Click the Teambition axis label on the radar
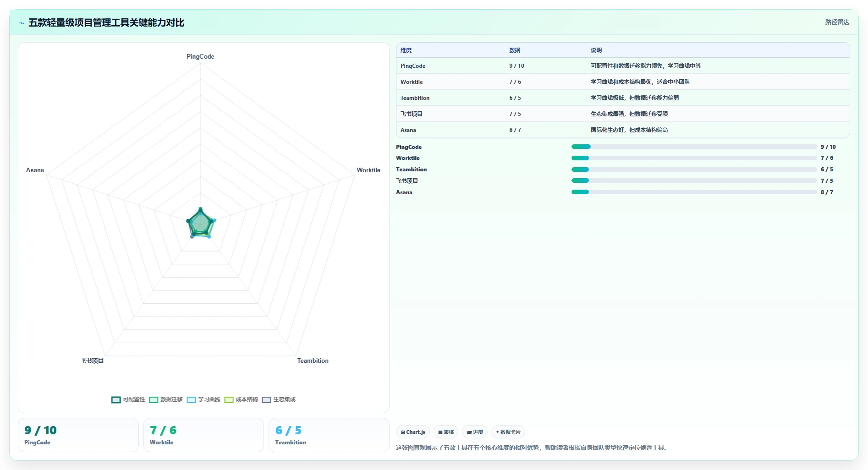868x470 pixels. click(313, 361)
